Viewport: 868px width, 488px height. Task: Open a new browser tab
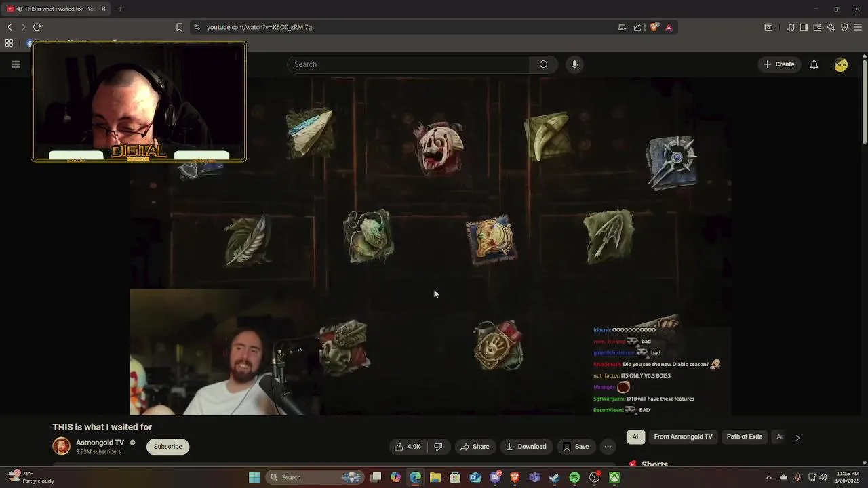pyautogui.click(x=119, y=9)
